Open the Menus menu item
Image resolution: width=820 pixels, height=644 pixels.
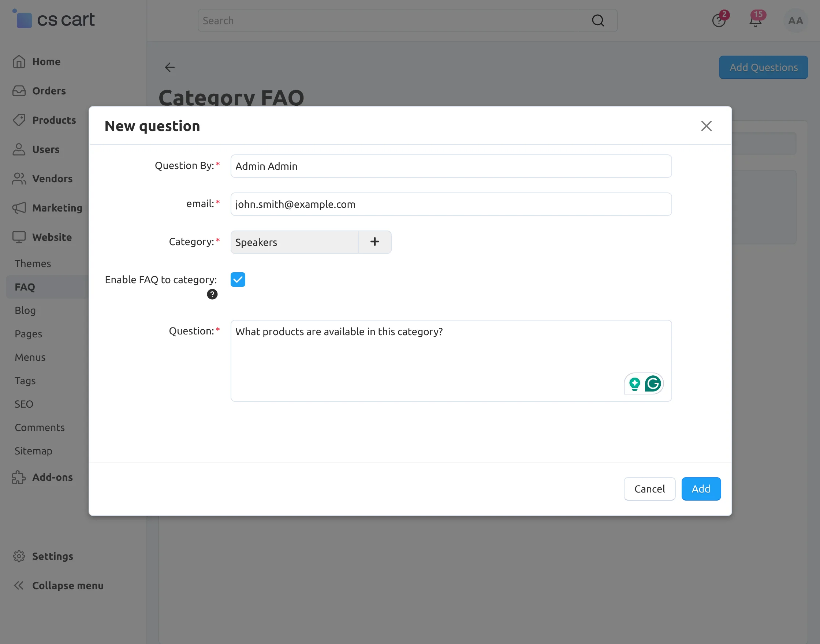[x=30, y=357]
